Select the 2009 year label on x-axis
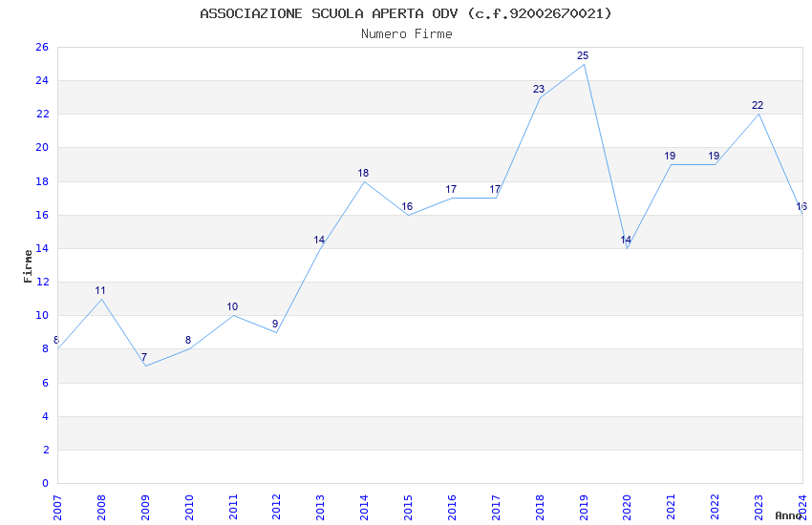Screen dimensions: 812x525 tap(145, 508)
